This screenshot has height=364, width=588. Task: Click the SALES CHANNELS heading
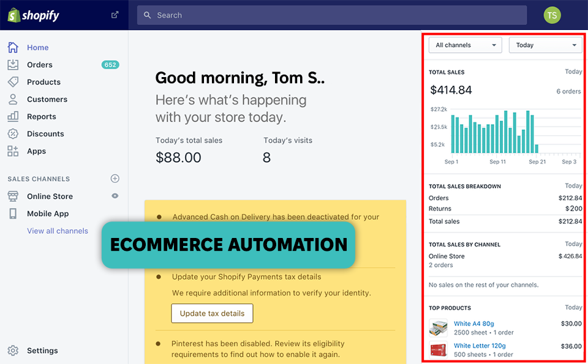(39, 179)
